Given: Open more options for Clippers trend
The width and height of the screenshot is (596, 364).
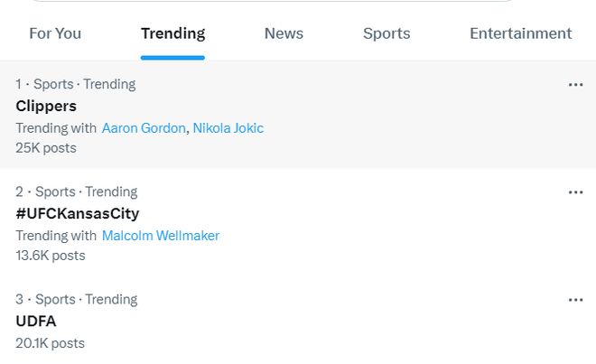Looking at the screenshot, I should (x=575, y=85).
